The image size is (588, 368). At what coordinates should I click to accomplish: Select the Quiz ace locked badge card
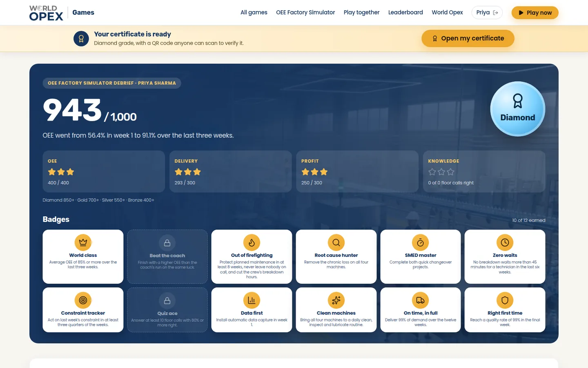167,310
